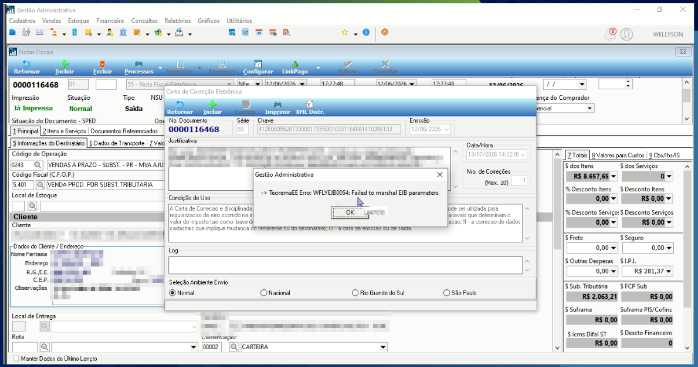Close the Gestão Administrativa error dialog
Viewport: 698px width, 367px height.
[440, 175]
